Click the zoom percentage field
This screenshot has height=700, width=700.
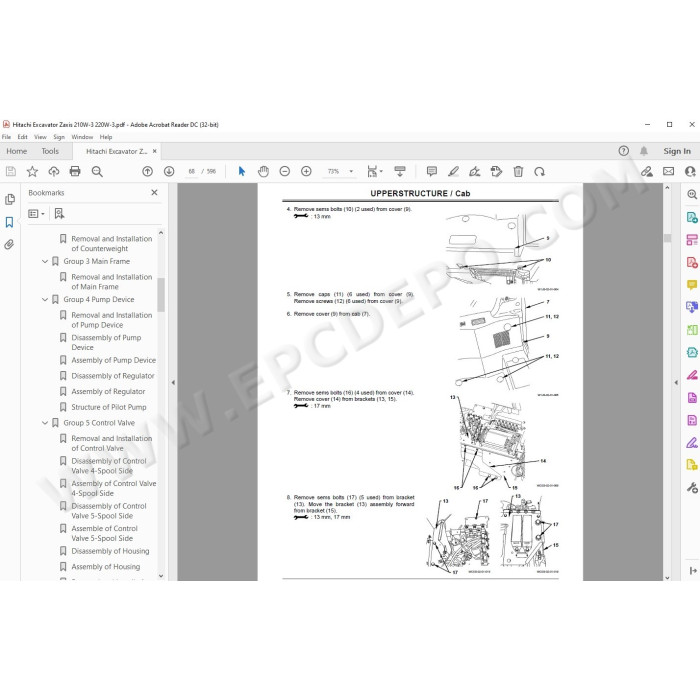coord(333,171)
